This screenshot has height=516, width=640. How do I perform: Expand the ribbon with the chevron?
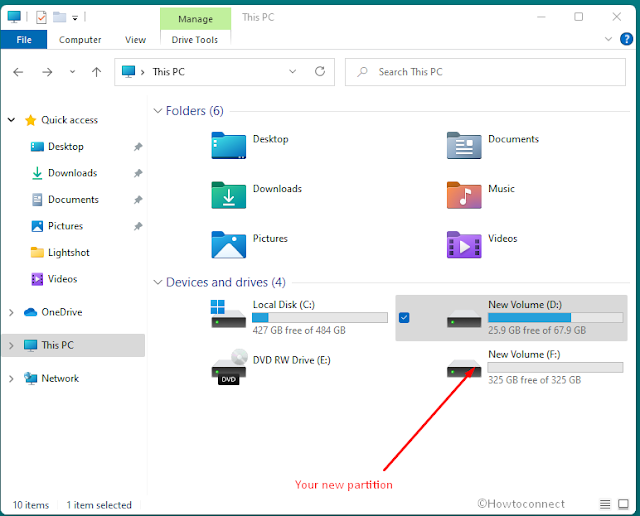pos(608,39)
